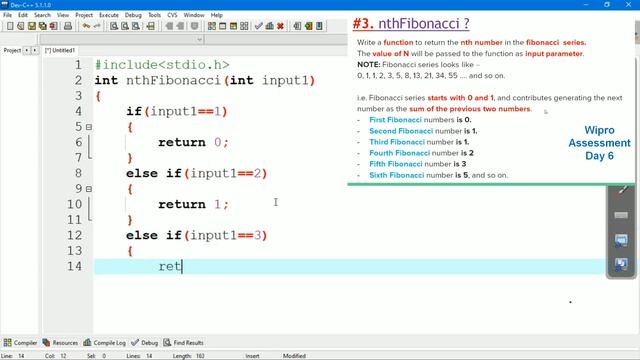Viewport: 640px width, 360px height.
Task: Open the Compiler bottom tab
Action: coord(20,343)
